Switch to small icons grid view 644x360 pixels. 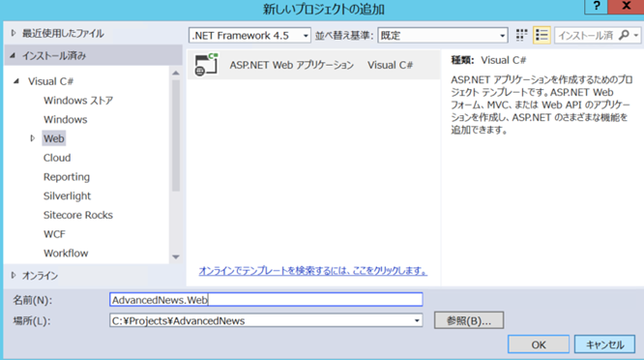pos(521,36)
